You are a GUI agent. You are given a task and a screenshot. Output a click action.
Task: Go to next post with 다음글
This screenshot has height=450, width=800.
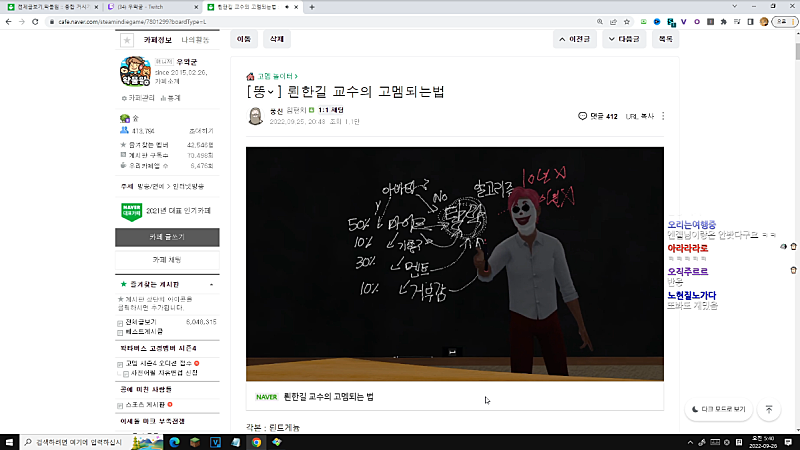click(x=624, y=39)
